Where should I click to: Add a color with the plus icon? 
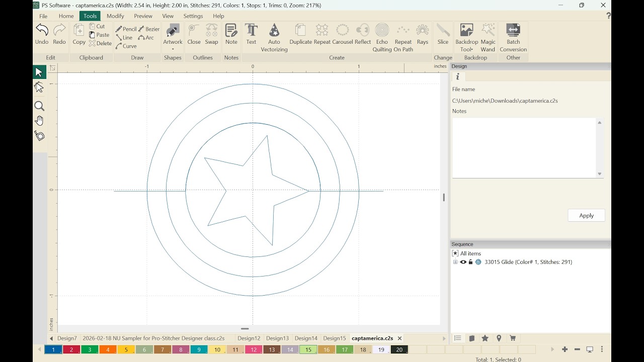tap(565, 349)
